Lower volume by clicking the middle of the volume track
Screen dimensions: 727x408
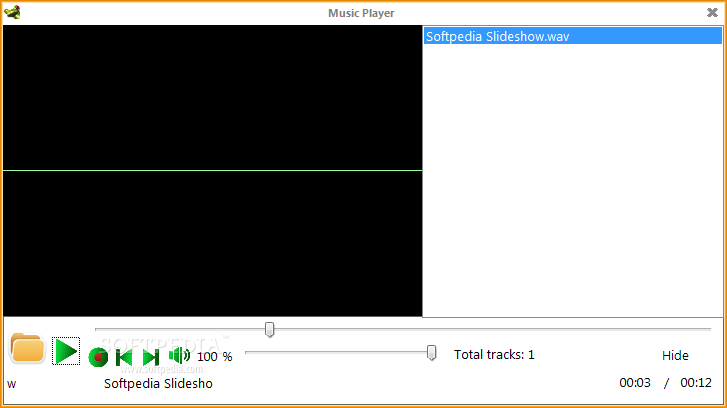(339, 352)
